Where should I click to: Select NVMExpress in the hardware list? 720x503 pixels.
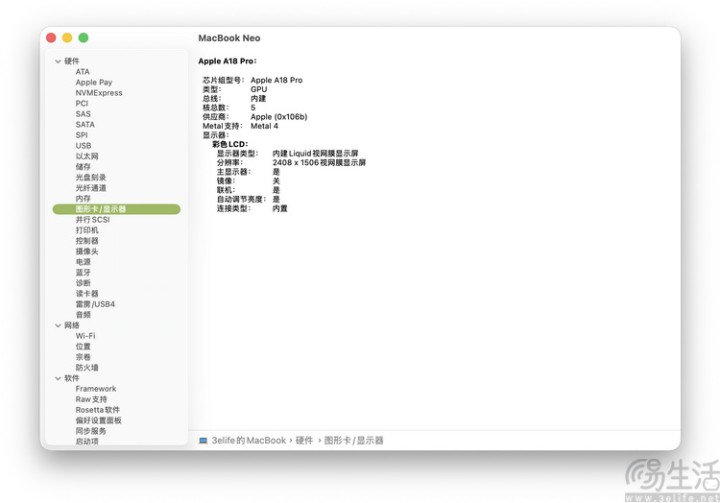point(99,93)
